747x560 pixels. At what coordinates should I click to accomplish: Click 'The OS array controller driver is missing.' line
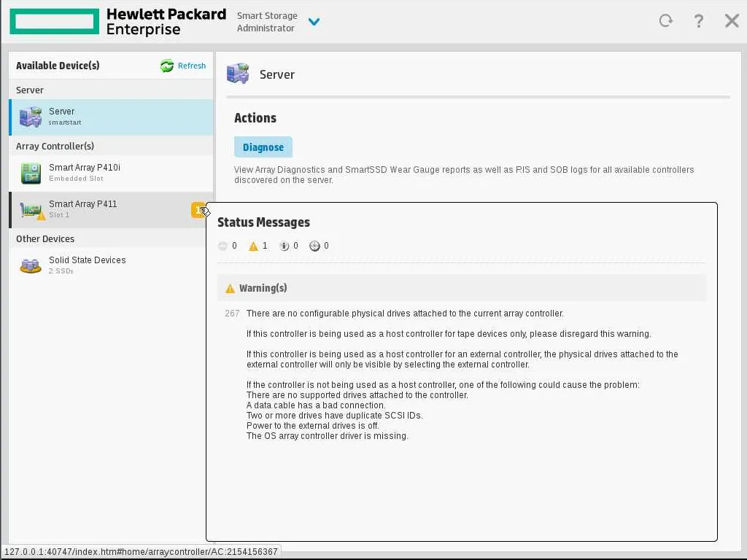click(x=328, y=436)
